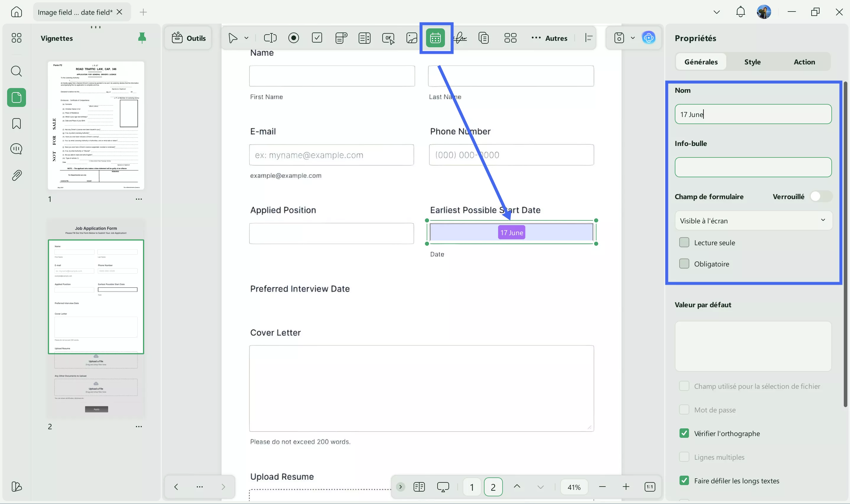Image resolution: width=850 pixels, height=504 pixels.
Task: Switch to the Action properties tab
Action: coord(804,62)
